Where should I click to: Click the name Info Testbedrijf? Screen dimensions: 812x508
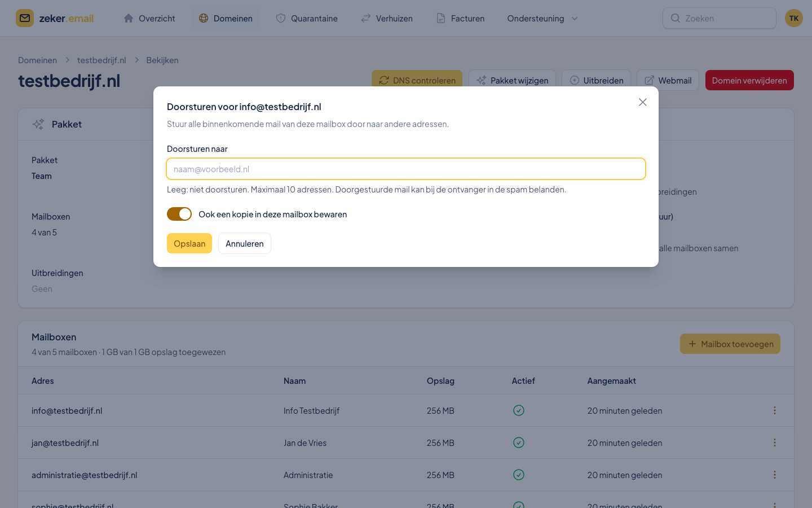click(x=311, y=410)
